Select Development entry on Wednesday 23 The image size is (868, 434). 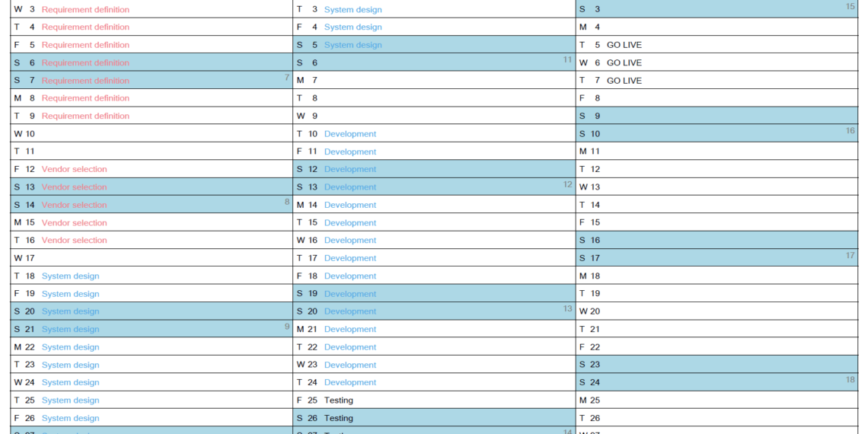coord(349,365)
